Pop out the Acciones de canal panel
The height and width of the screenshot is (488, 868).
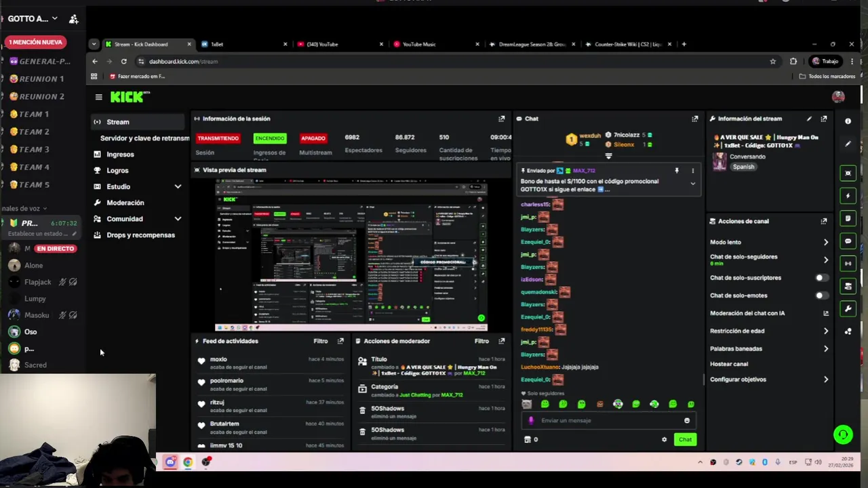pyautogui.click(x=824, y=221)
